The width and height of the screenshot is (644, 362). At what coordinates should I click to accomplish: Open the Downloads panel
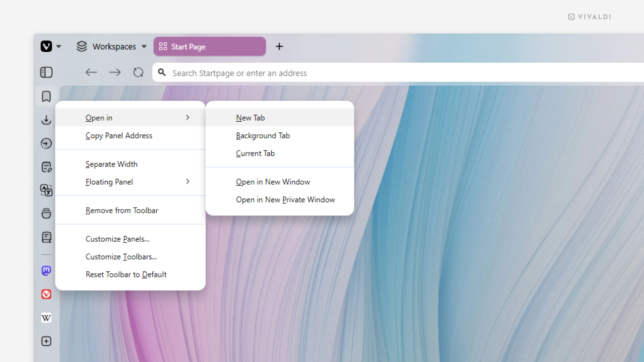pyautogui.click(x=46, y=120)
